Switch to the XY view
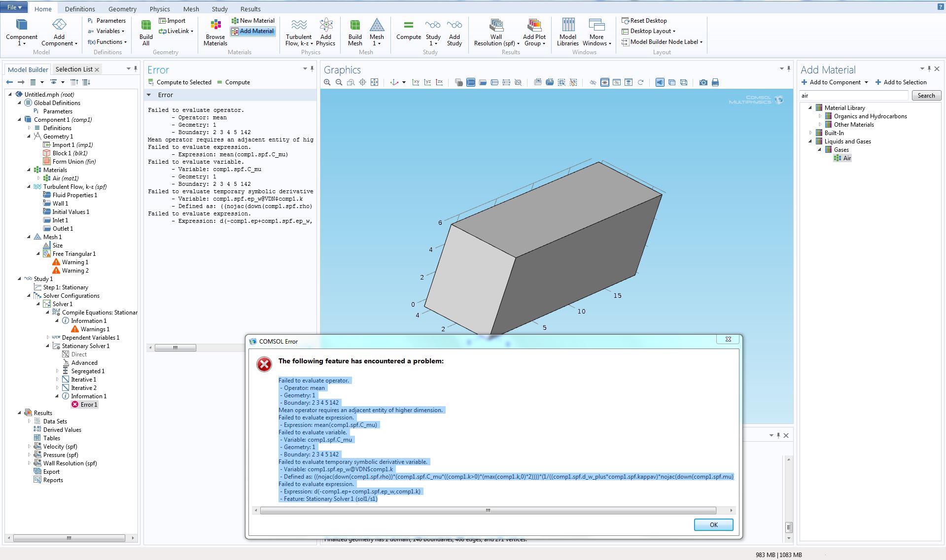Screen dimensions: 946x560 click(416, 82)
